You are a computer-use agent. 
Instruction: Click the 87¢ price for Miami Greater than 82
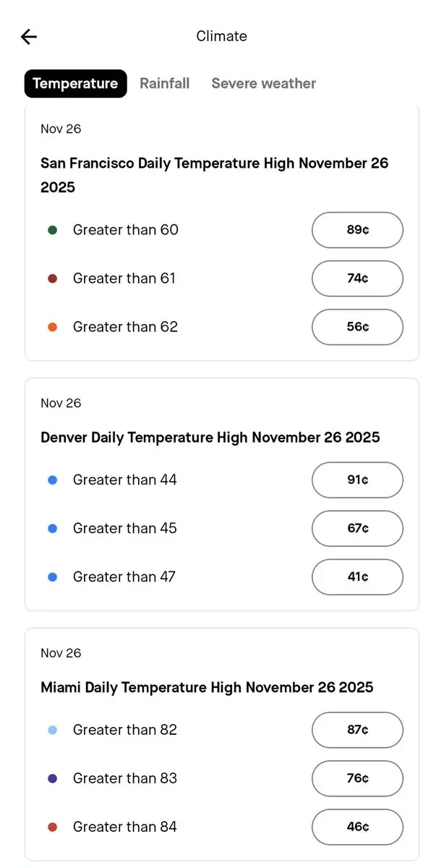[357, 731]
